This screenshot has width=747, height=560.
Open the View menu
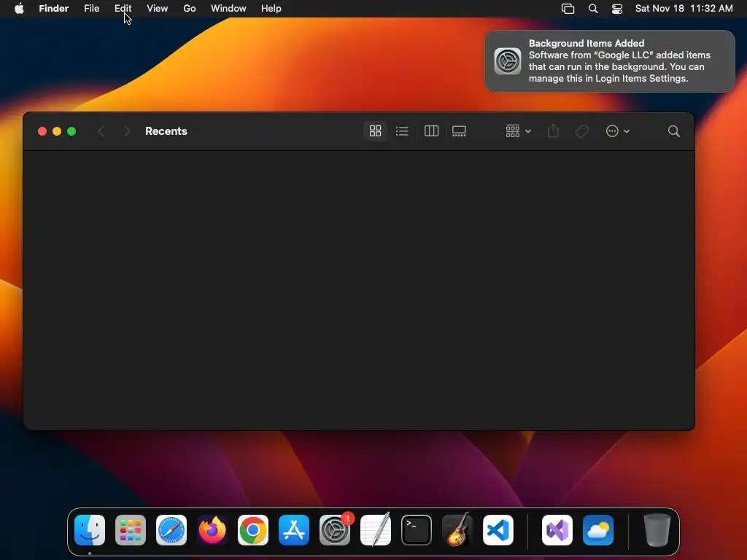pos(158,8)
